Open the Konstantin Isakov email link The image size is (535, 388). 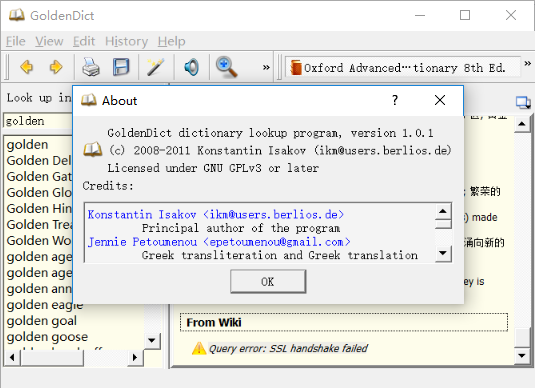(216, 214)
